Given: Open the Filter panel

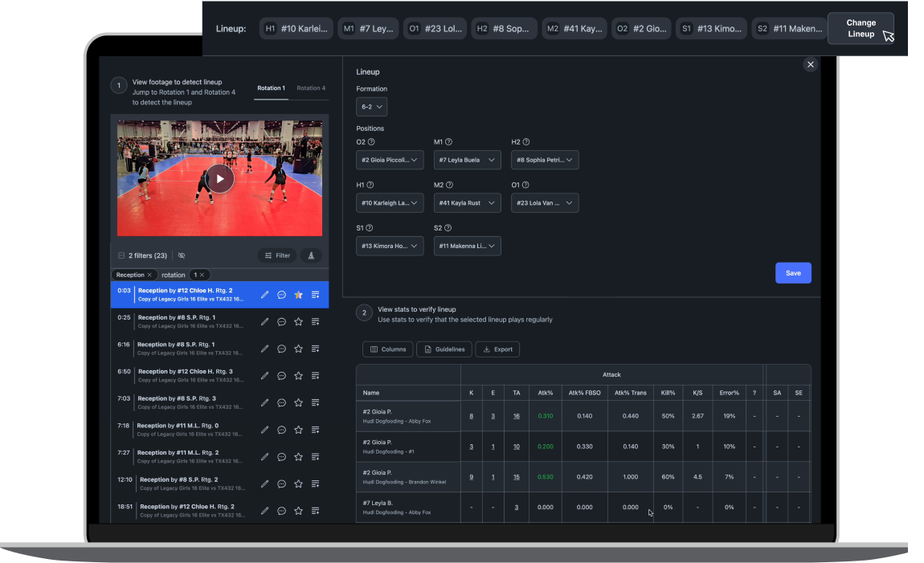Looking at the screenshot, I should point(277,255).
